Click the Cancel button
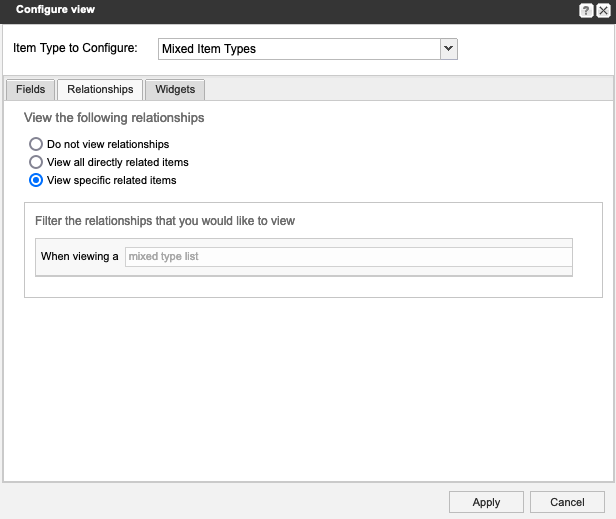The height and width of the screenshot is (519, 616). click(567, 502)
